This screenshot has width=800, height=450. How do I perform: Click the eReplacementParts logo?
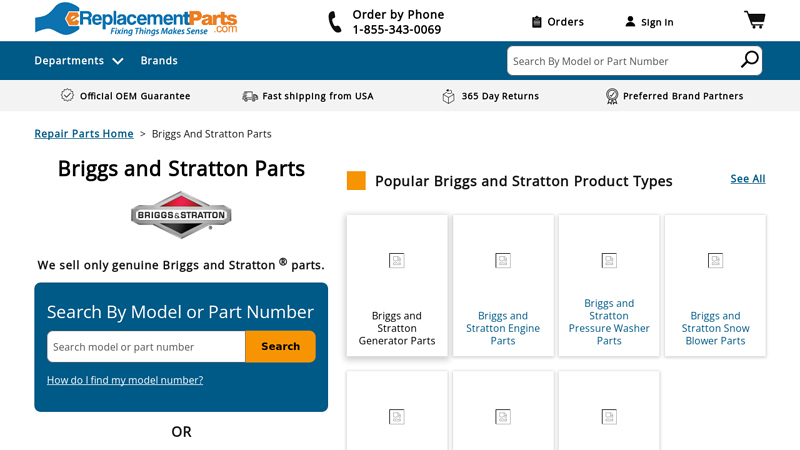(x=136, y=19)
